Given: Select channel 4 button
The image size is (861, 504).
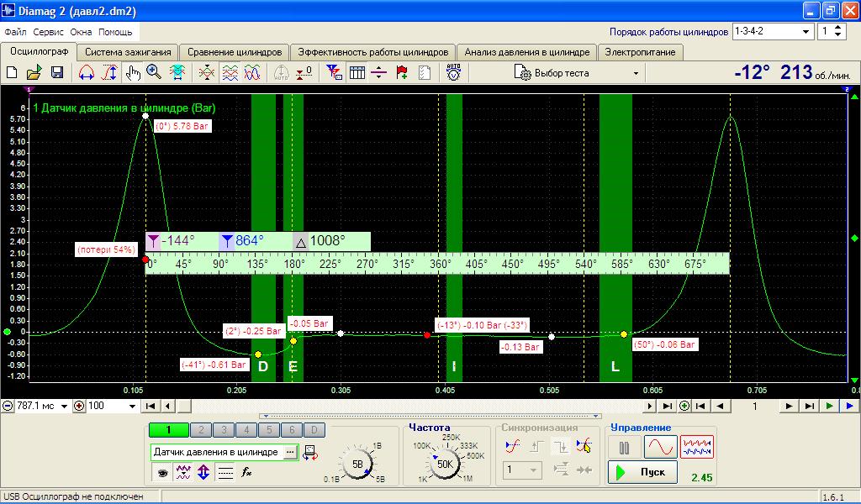Looking at the screenshot, I should (x=246, y=430).
